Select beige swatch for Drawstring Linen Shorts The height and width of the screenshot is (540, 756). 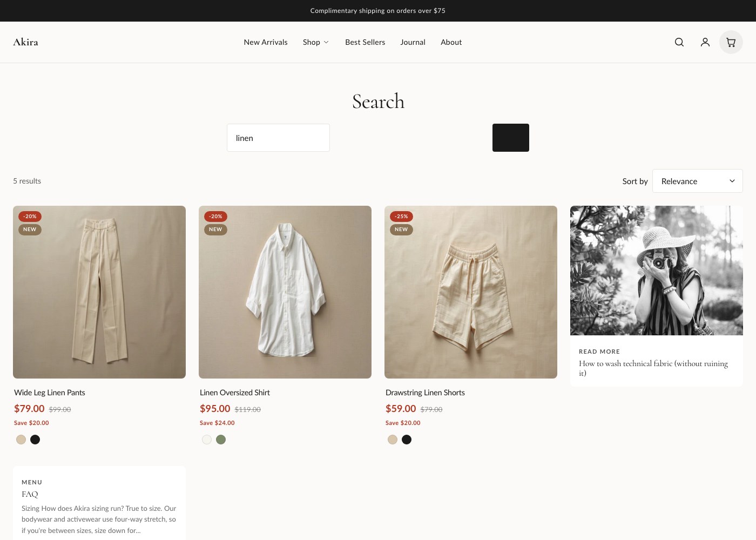pos(393,440)
